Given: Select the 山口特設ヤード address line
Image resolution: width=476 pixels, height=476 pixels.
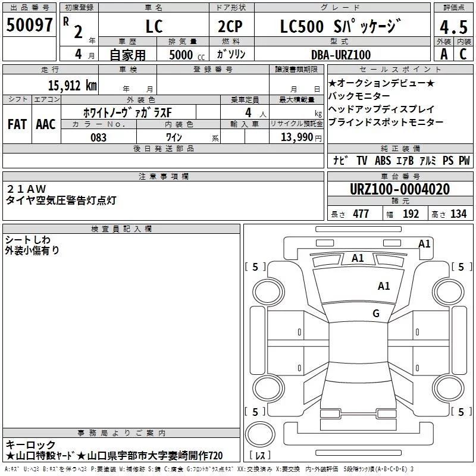Looking at the screenshot, I should point(114,456).
